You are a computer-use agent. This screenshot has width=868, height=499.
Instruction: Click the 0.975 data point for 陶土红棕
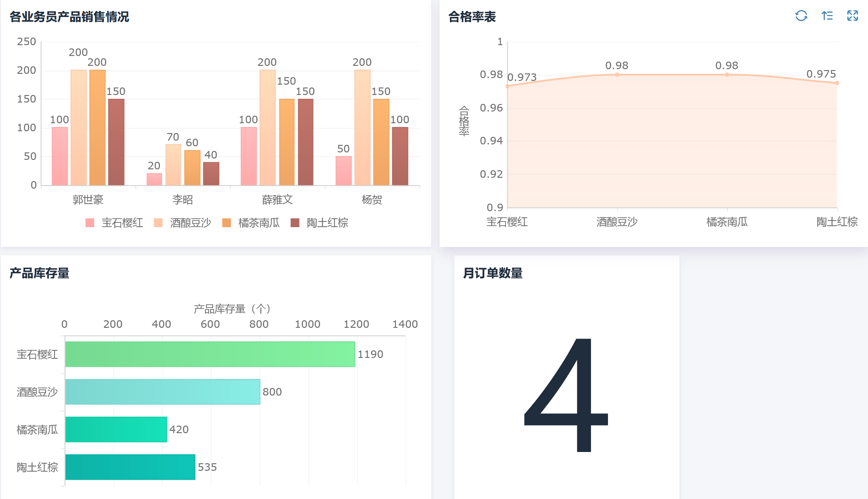click(x=836, y=83)
